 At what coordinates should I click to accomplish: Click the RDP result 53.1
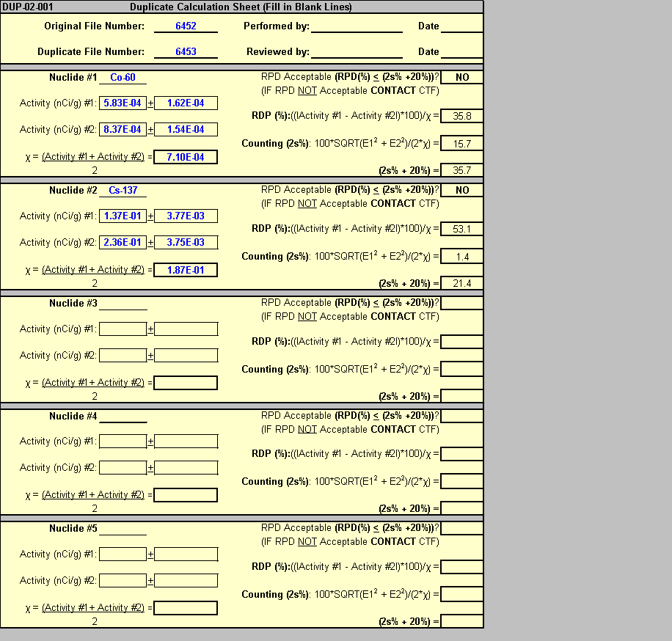point(462,229)
